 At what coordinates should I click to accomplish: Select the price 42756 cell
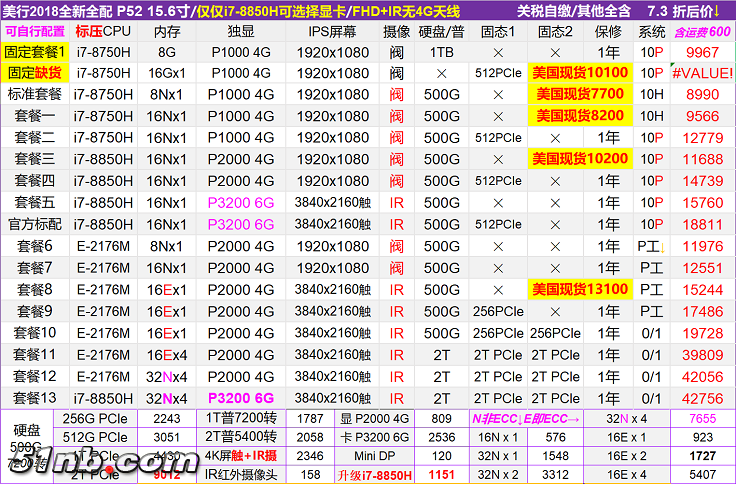(x=702, y=398)
